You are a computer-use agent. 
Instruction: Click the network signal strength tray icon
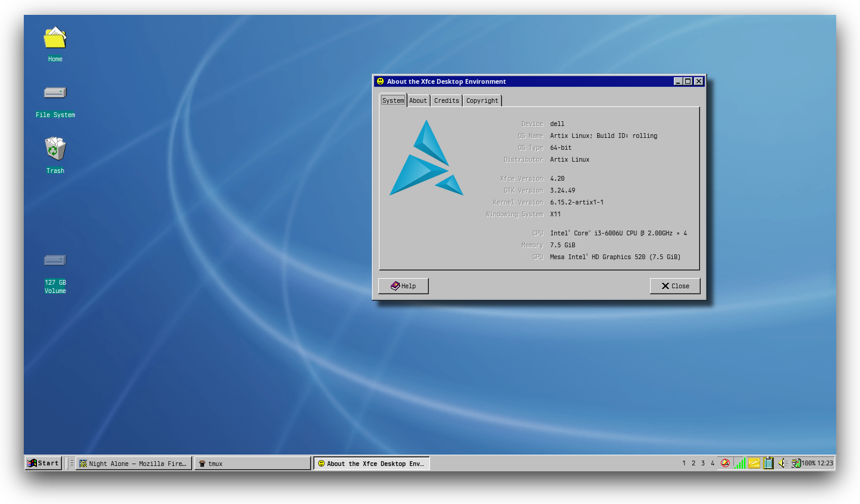tap(740, 462)
